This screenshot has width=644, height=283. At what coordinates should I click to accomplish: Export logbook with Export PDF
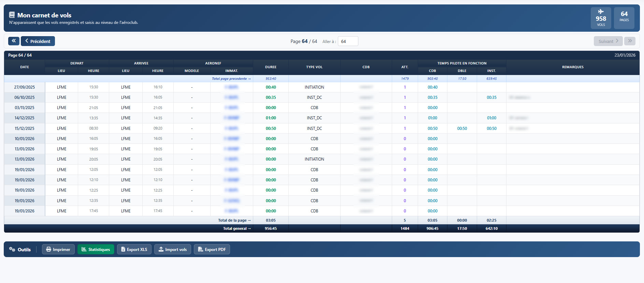212,249
